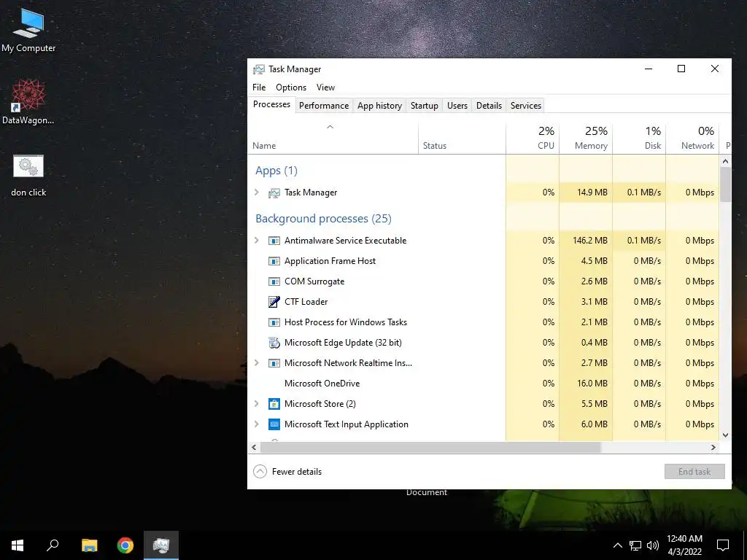The image size is (747, 560).
Task: Click the horizontal scroll right arrow
Action: [713, 447]
